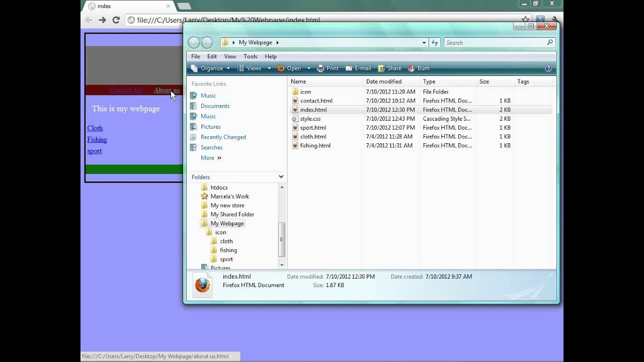The width and height of the screenshot is (644, 362).
Task: Click the Tags column header
Action: coord(533,81)
